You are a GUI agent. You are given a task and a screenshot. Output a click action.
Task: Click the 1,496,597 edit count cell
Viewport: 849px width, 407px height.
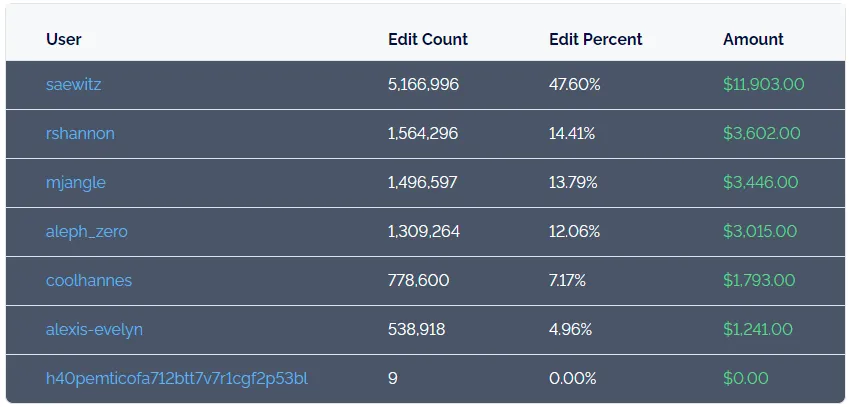pos(422,183)
